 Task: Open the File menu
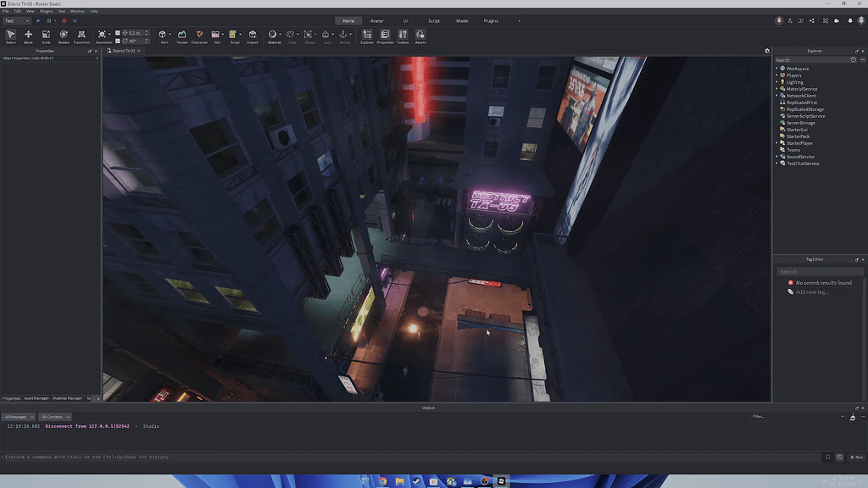point(6,11)
